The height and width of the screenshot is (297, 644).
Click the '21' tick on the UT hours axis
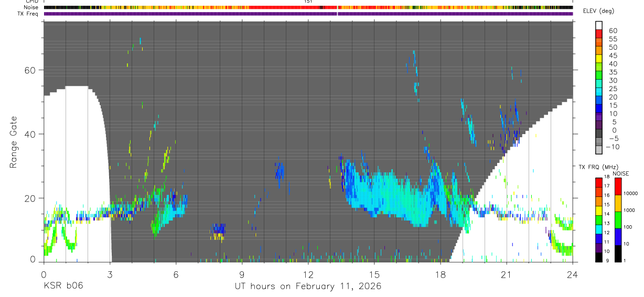tap(506, 274)
